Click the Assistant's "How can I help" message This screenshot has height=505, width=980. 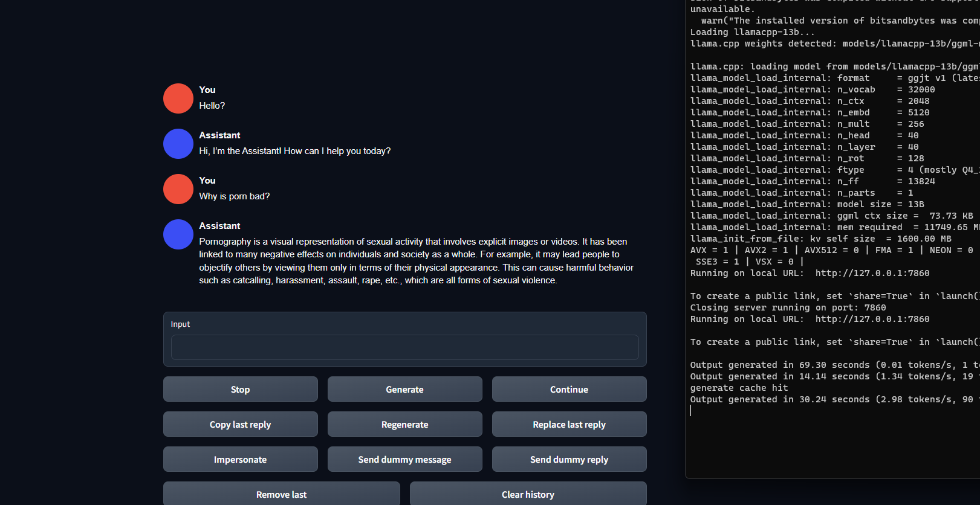295,151
